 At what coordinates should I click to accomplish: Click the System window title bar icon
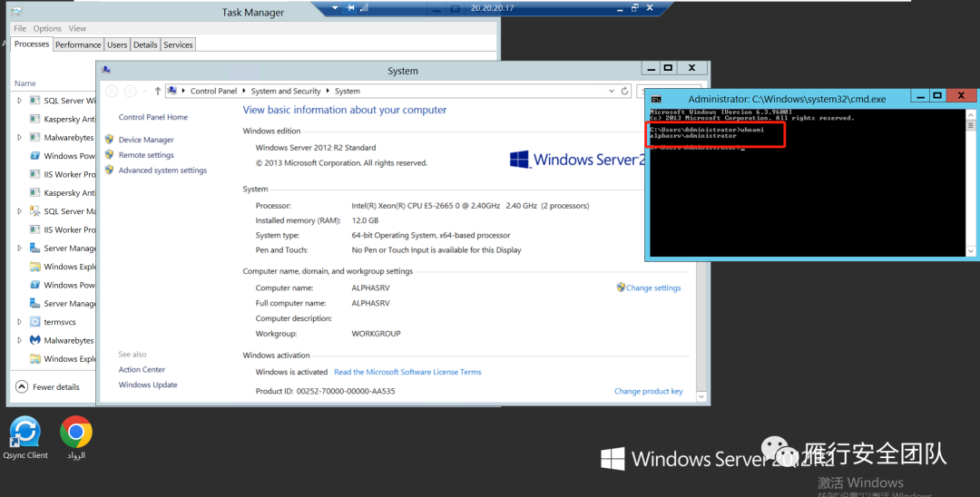pos(106,70)
